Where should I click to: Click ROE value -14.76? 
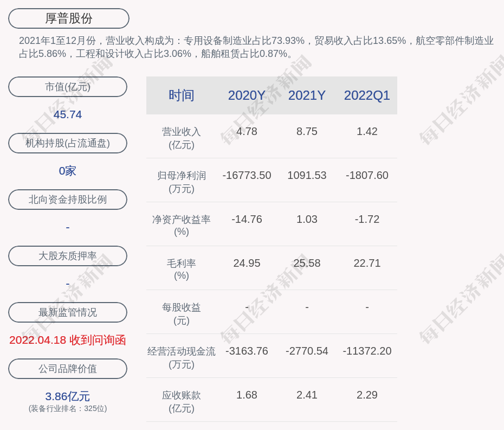coord(247,220)
